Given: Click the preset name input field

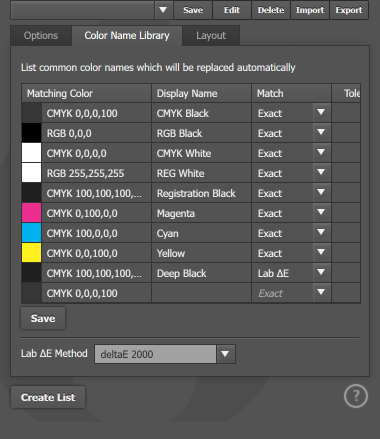Looking at the screenshot, I should (x=82, y=10).
